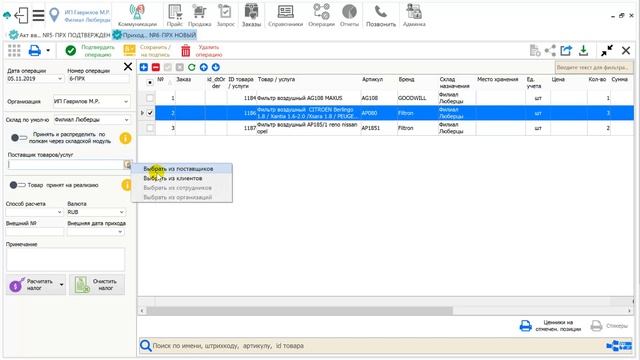Switch to Приход... №6-ПРХ НОВЫЙ tab

click(x=155, y=35)
